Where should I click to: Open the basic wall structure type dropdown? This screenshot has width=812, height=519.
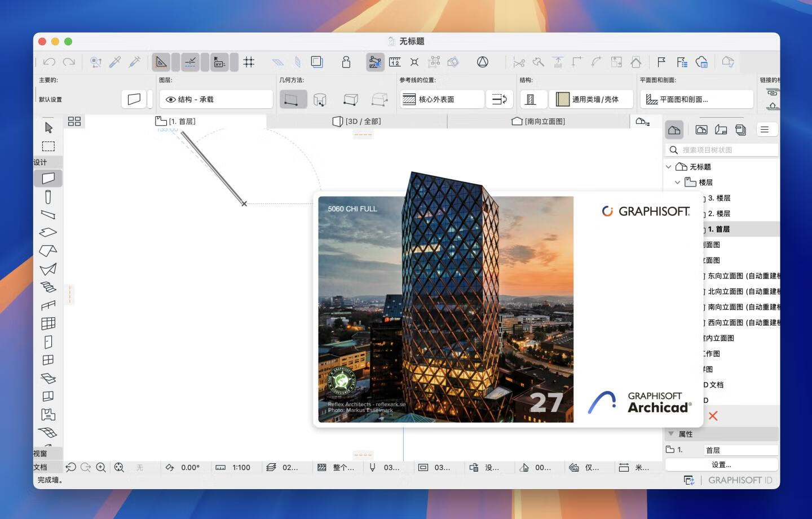533,99
